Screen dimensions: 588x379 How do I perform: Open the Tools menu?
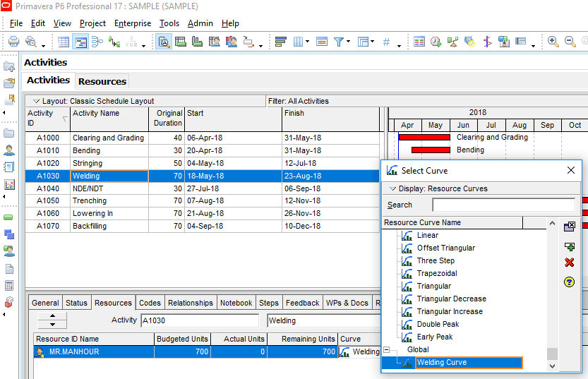coord(169,23)
